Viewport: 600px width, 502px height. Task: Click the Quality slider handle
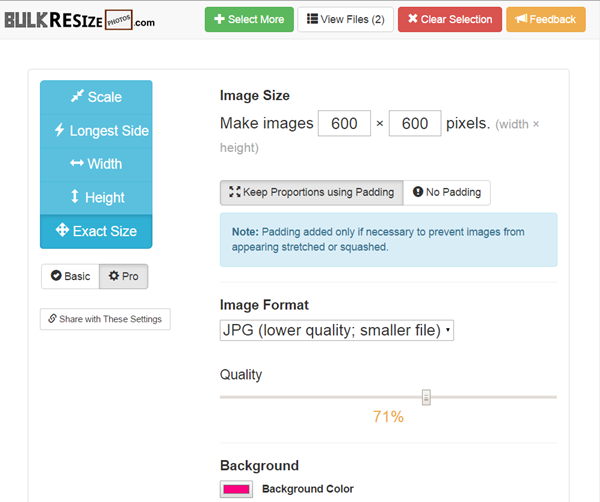click(x=426, y=397)
